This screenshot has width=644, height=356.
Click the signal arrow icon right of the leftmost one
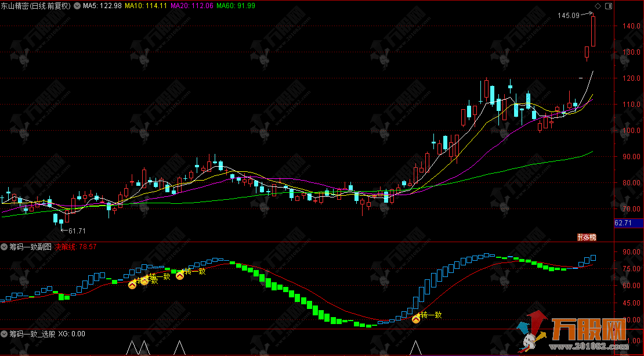[144, 281]
